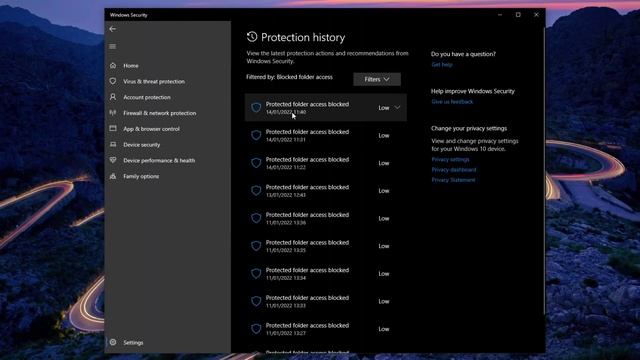Go back using the back arrow
This screenshot has height=360, width=640.
click(x=113, y=29)
